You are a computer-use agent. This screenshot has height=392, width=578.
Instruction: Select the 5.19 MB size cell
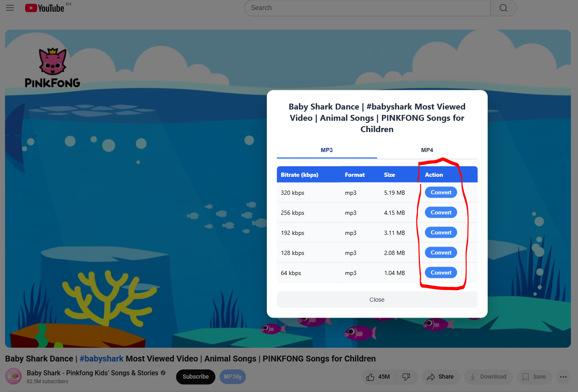pos(394,193)
